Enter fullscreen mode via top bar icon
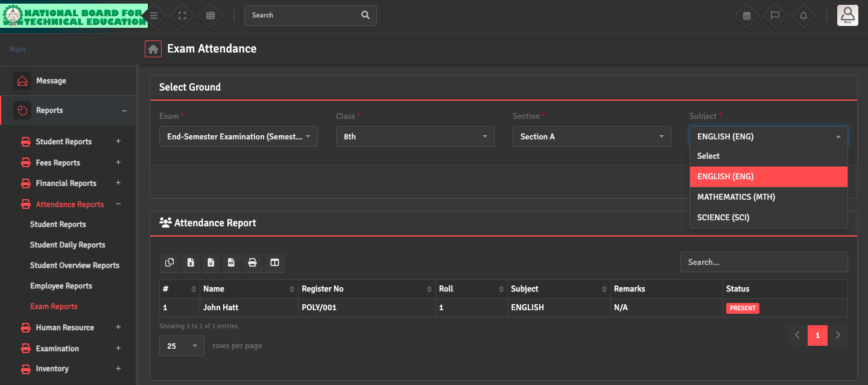Viewport: 868px width, 385px height. point(182,16)
